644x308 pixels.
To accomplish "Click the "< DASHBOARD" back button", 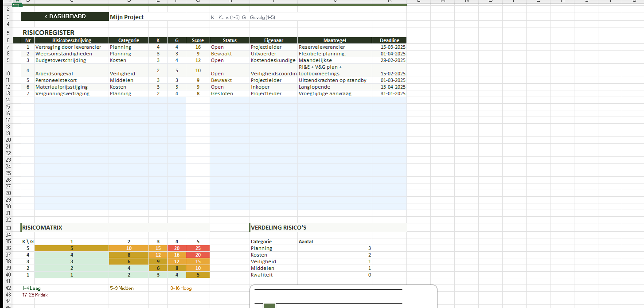I will coord(65,16).
